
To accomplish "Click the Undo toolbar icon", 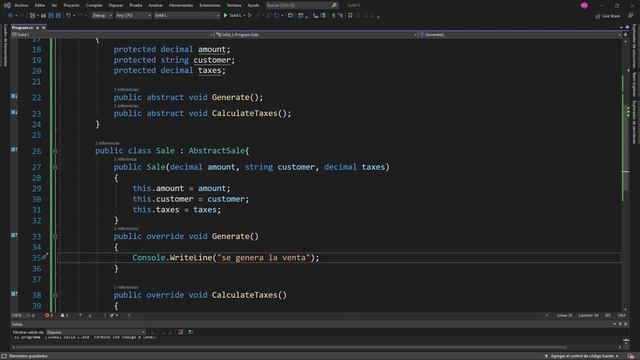I will tap(68, 16).
